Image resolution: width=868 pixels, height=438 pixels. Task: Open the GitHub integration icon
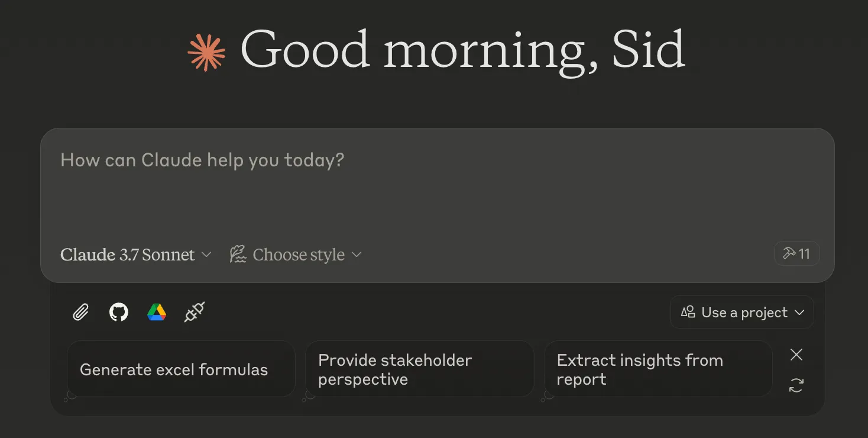[119, 312]
